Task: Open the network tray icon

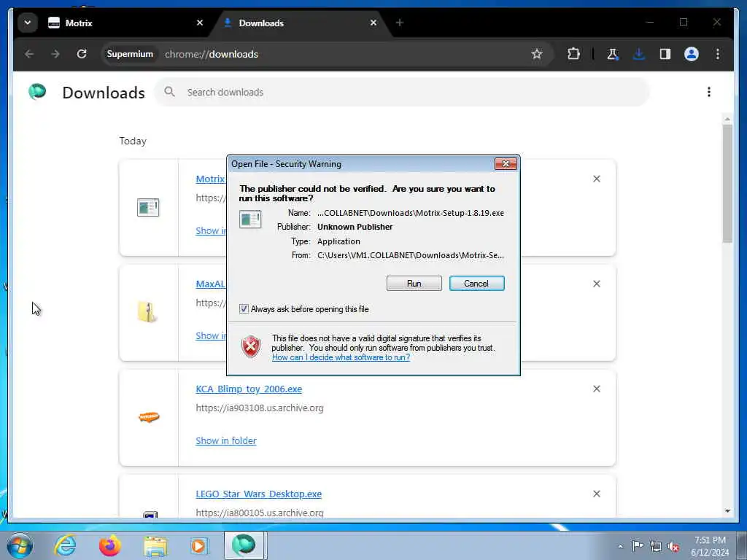Action: click(x=656, y=546)
